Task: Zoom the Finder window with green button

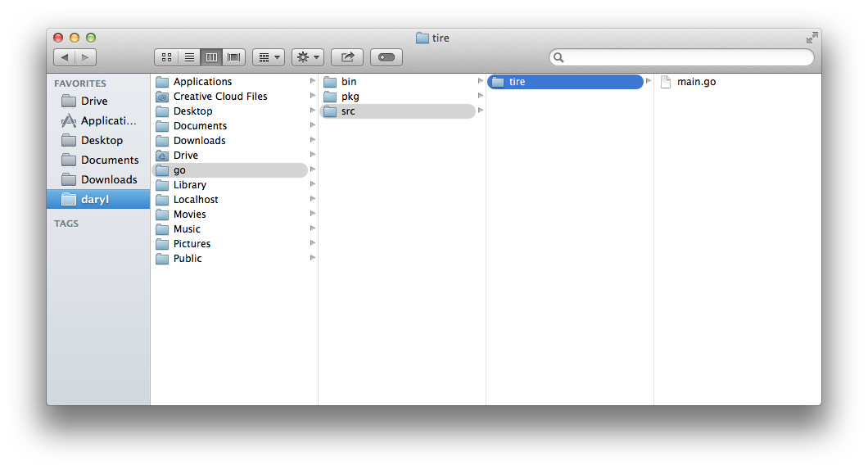Action: 91,38
